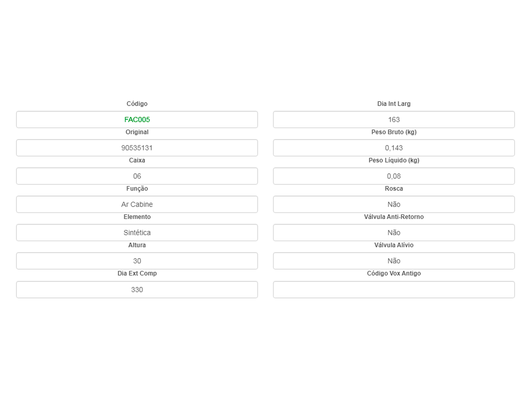This screenshot has height=399, width=532.
Task: Click the Código field showing FAC005
Action: [137, 120]
